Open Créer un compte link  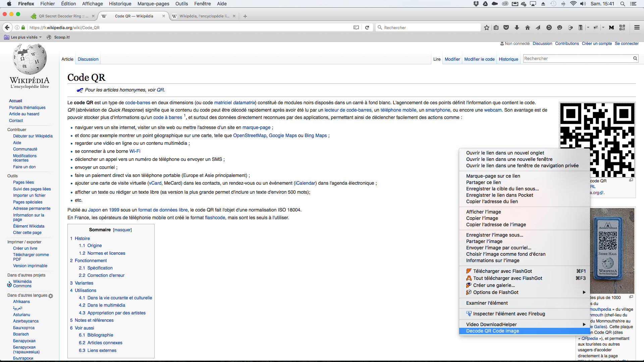tap(597, 44)
